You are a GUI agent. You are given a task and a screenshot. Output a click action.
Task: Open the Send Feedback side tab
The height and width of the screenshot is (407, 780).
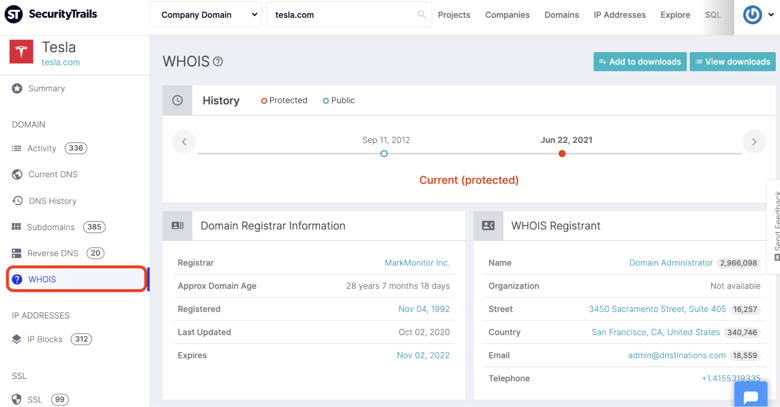774,226
